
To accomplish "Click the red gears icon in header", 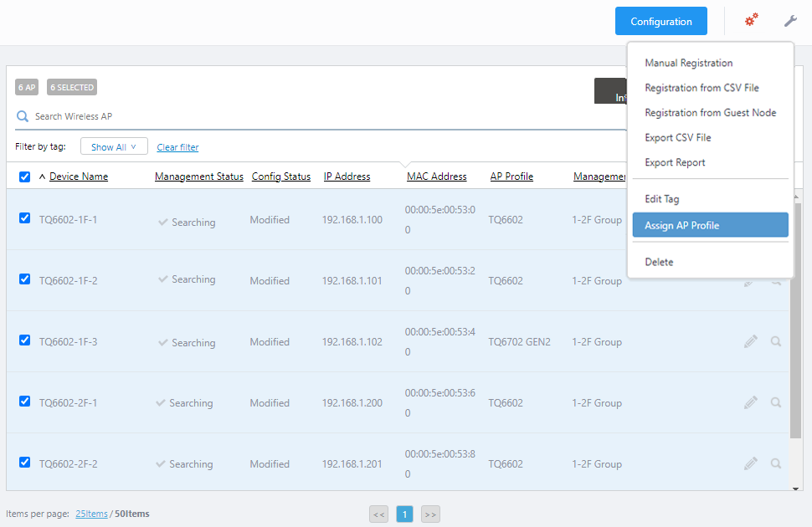I will (x=752, y=20).
